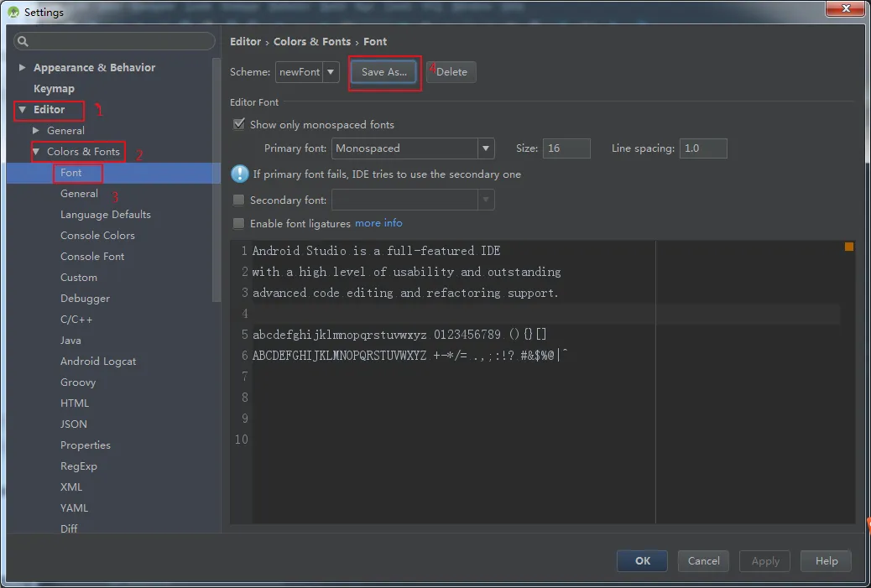871x588 pixels.
Task: Collapse the Colors & Fonts node arrow
Action: (x=36, y=152)
